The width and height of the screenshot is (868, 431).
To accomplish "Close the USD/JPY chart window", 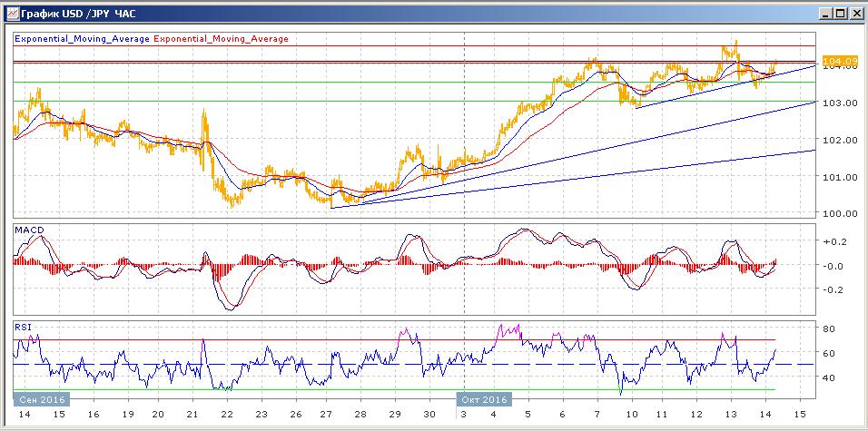I will coord(854,14).
